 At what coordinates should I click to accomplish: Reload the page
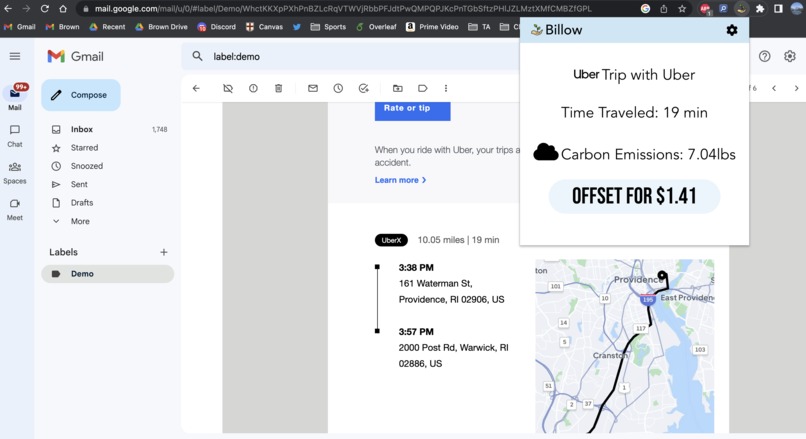[x=45, y=9]
